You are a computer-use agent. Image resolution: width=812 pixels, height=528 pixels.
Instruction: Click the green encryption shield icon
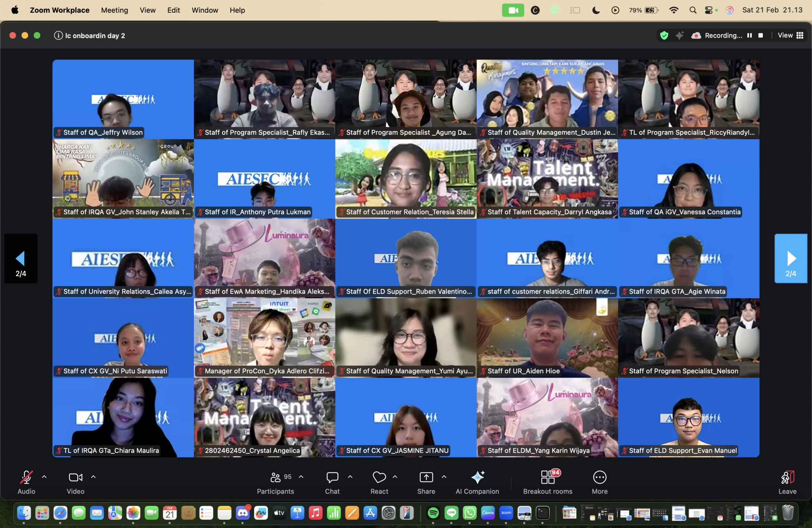tap(664, 36)
